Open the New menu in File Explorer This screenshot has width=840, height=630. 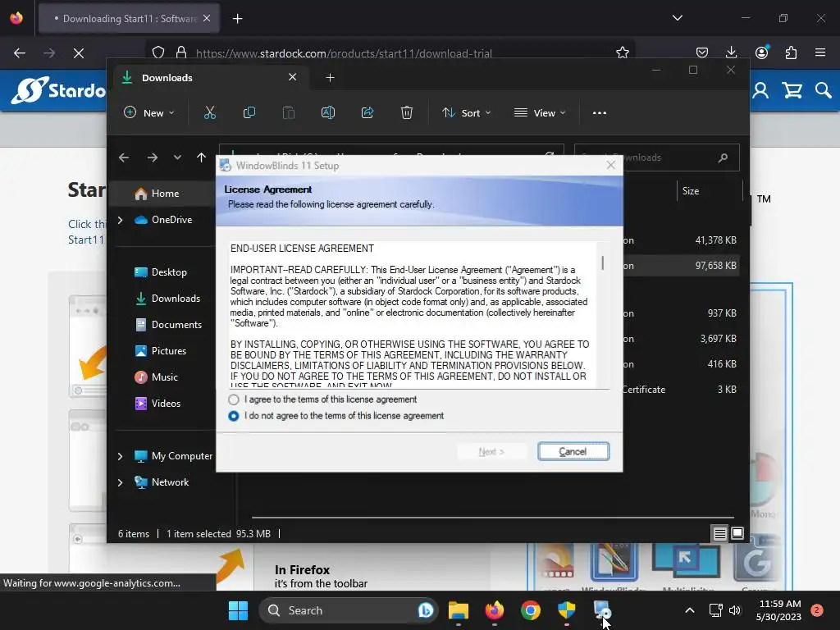(149, 113)
